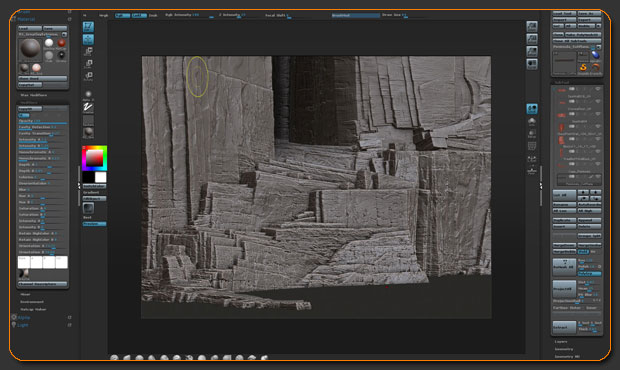Select the white main color swatch
620x370 pixels.
pos(100,177)
